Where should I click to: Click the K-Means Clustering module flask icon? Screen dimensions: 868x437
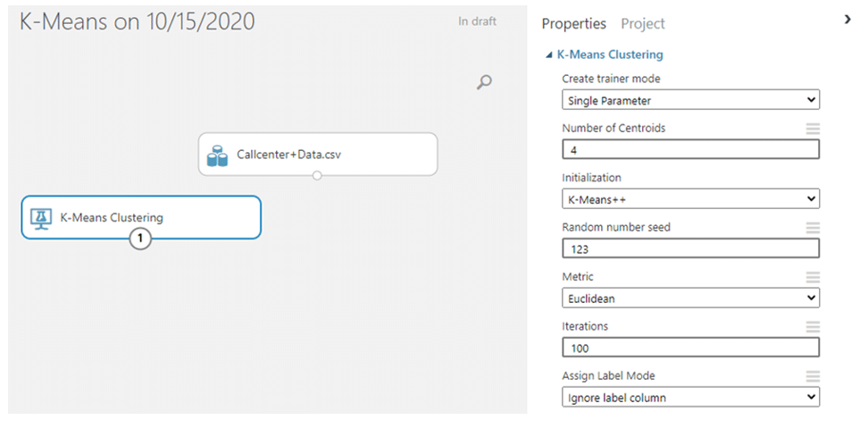pos(41,217)
